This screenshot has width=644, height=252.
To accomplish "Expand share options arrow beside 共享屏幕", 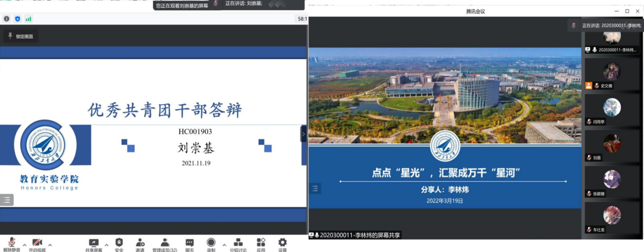I will coord(106,244).
